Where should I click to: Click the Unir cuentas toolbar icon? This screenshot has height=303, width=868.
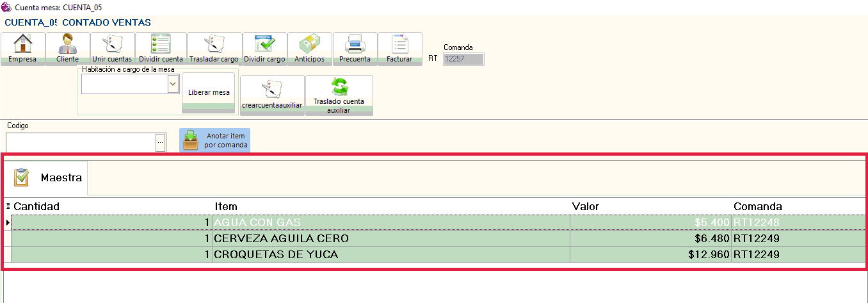click(x=112, y=49)
